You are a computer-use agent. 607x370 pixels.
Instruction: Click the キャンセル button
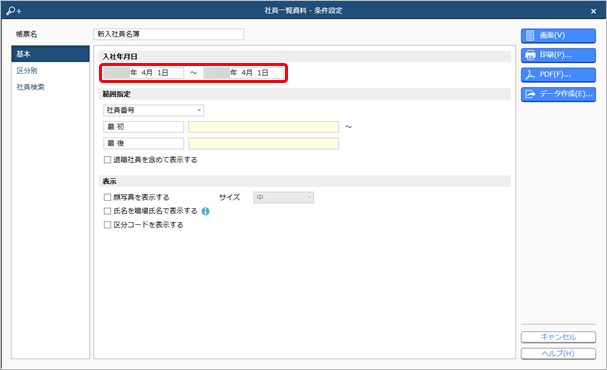tap(558, 337)
